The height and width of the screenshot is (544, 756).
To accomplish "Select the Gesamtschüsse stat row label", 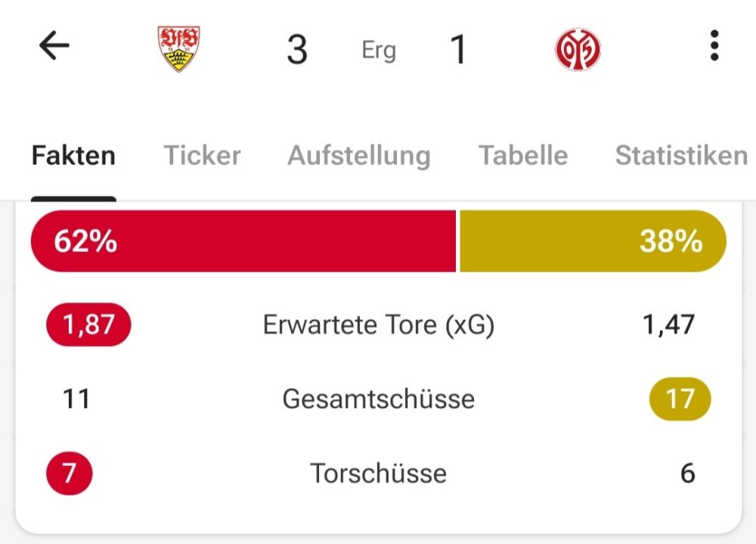I will point(378,399).
